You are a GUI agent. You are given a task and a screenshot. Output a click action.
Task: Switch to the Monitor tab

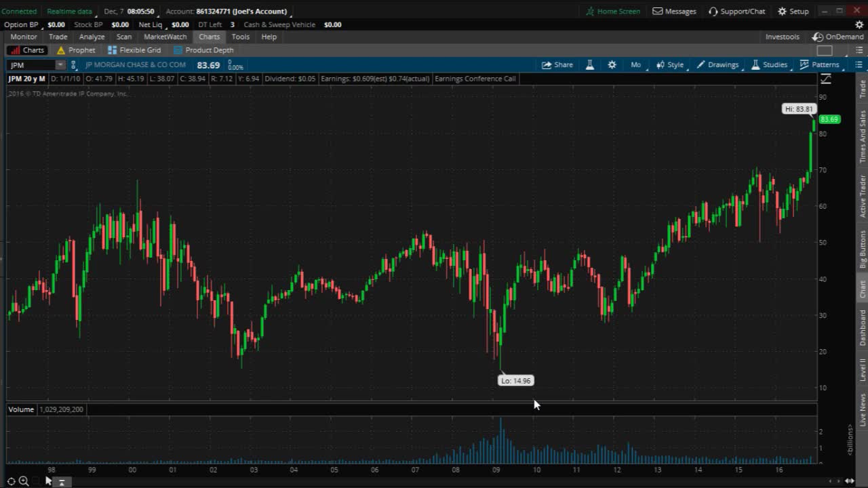(24, 37)
